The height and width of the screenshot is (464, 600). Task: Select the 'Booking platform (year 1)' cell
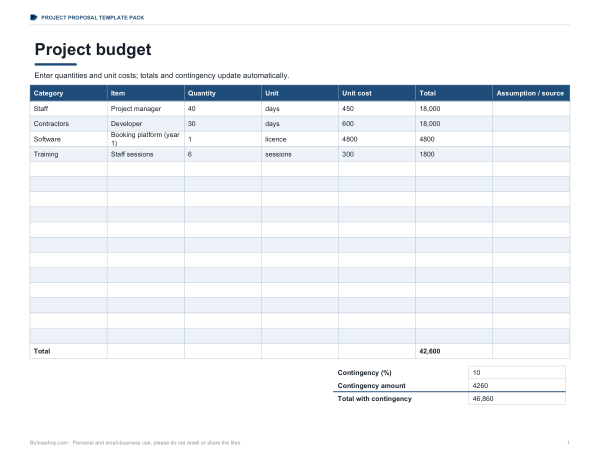point(146,139)
